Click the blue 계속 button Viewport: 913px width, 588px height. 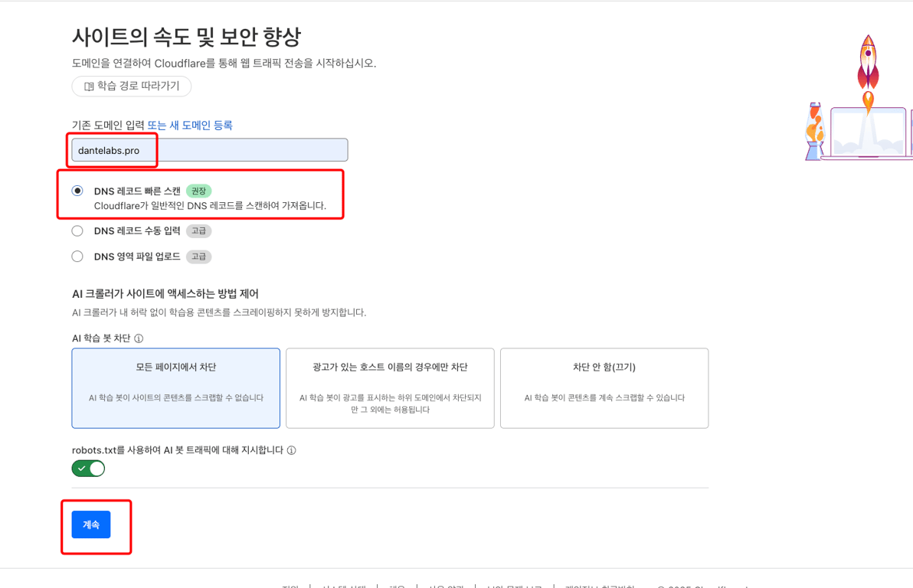pos(91,524)
